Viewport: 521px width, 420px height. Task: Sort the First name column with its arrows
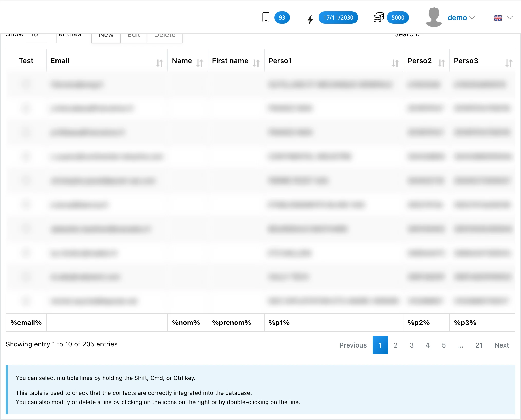tap(257, 63)
